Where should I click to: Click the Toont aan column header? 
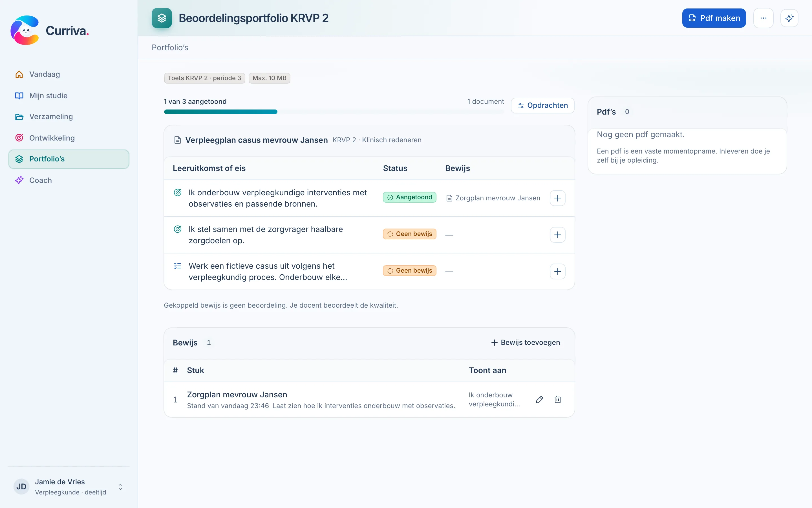tap(487, 370)
